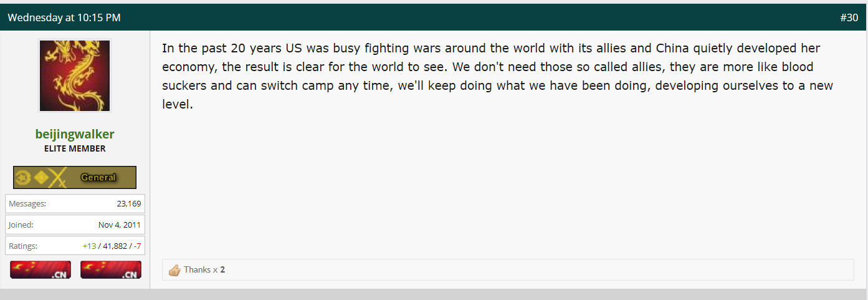The height and width of the screenshot is (300, 868).
Task: Click the General rank badge
Action: (75, 177)
